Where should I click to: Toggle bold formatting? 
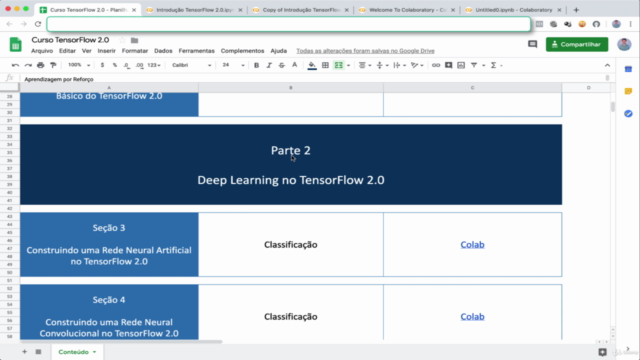point(256,65)
